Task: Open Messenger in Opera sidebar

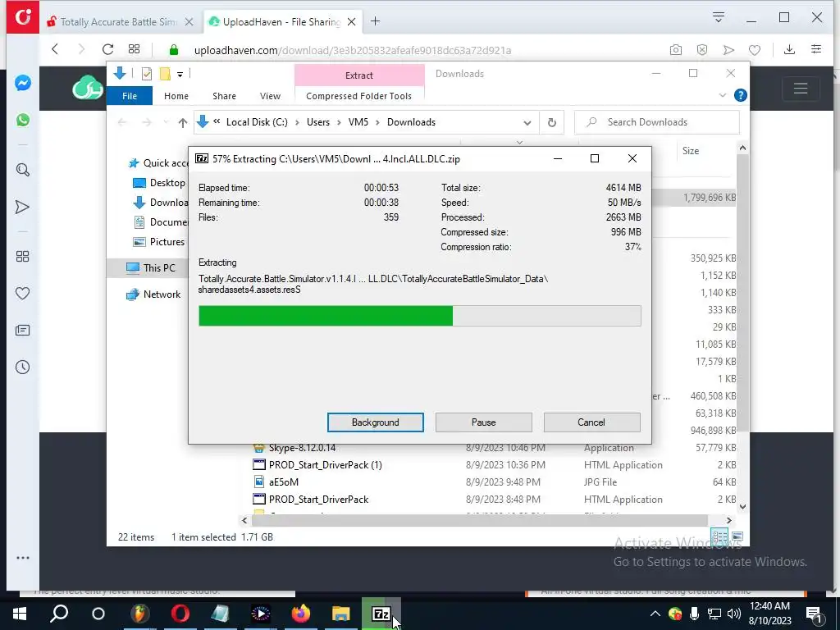Action: pos(22,83)
